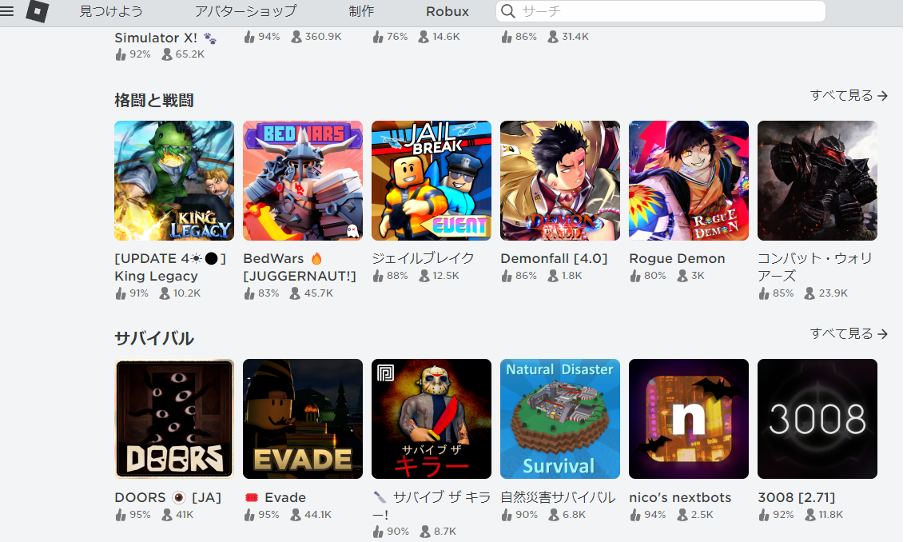Open the 3008 game thumbnail
The width and height of the screenshot is (904, 542).
point(817,419)
